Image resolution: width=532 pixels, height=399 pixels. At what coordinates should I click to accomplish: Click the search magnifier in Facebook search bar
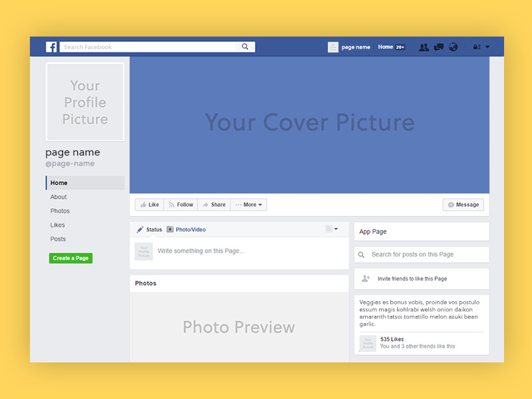click(245, 47)
